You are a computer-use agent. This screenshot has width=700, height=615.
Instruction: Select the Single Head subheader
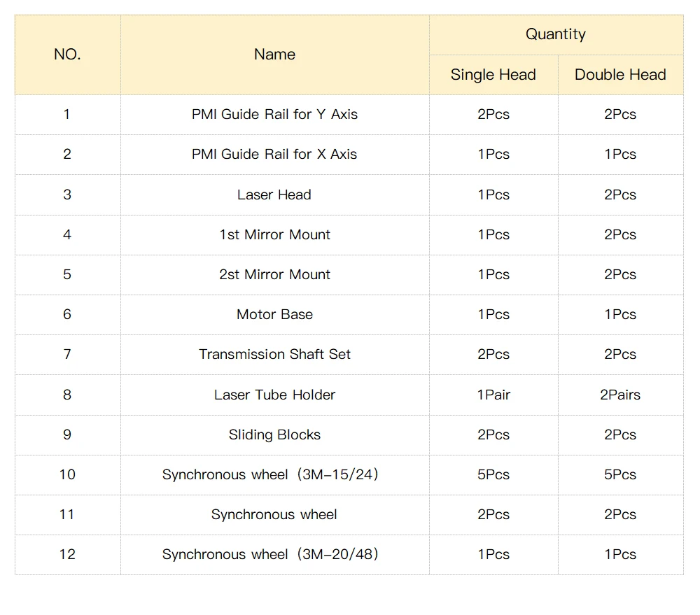[493, 75]
